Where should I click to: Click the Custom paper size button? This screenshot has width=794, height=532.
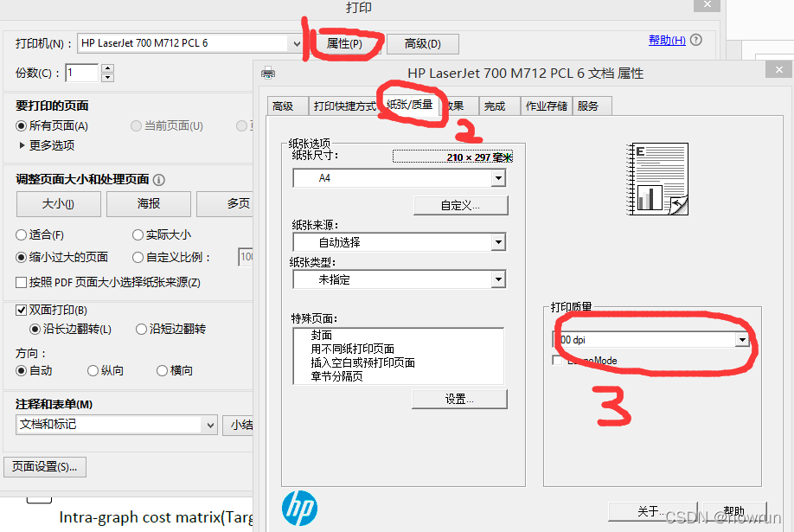460,206
